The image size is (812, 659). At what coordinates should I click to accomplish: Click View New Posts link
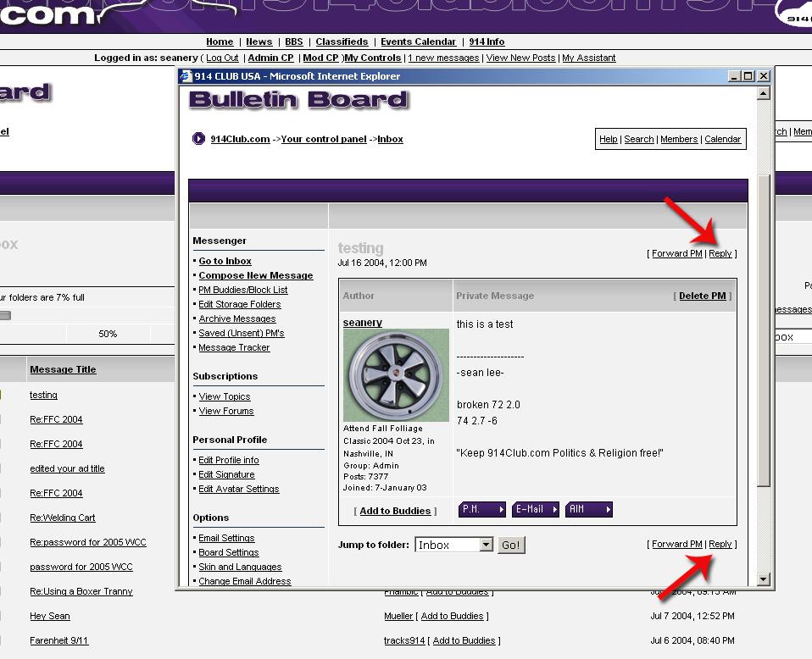520,58
